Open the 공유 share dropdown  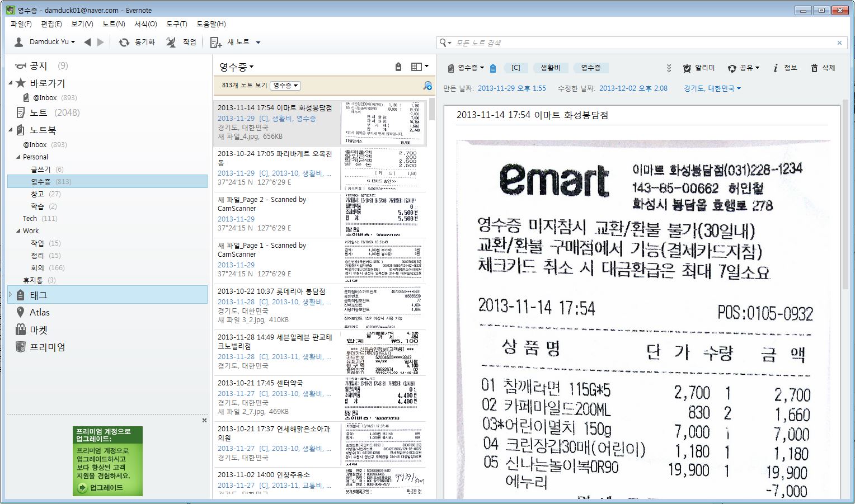click(743, 68)
